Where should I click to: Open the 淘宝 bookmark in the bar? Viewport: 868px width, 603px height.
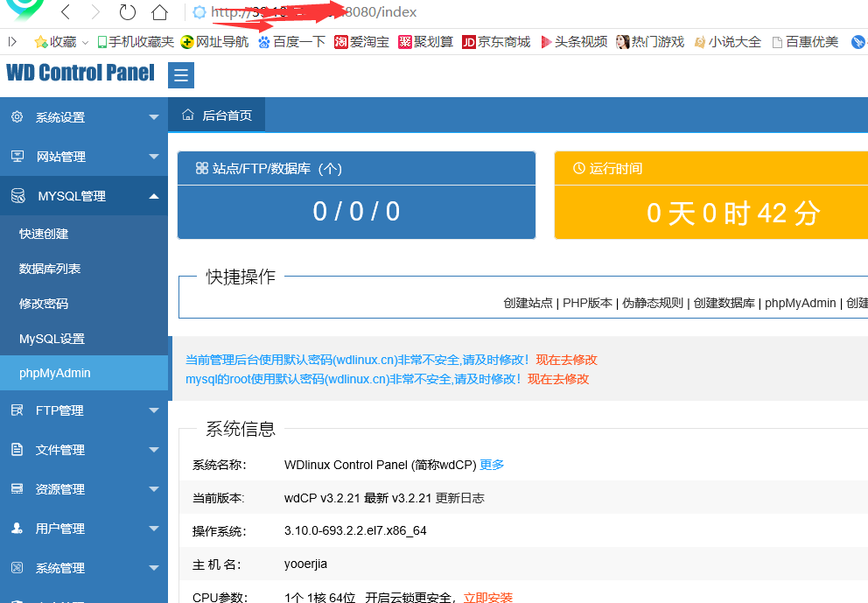(362, 41)
